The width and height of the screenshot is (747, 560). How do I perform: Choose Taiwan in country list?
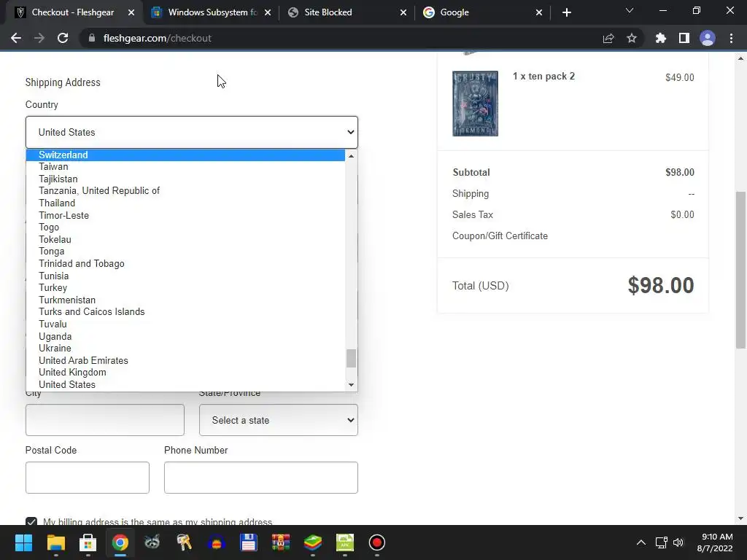pos(185,167)
